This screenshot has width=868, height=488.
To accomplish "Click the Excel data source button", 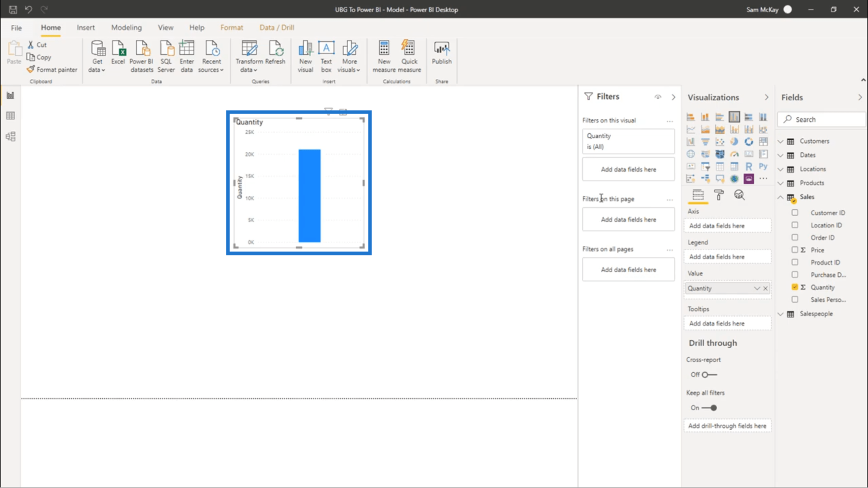I will (x=118, y=53).
